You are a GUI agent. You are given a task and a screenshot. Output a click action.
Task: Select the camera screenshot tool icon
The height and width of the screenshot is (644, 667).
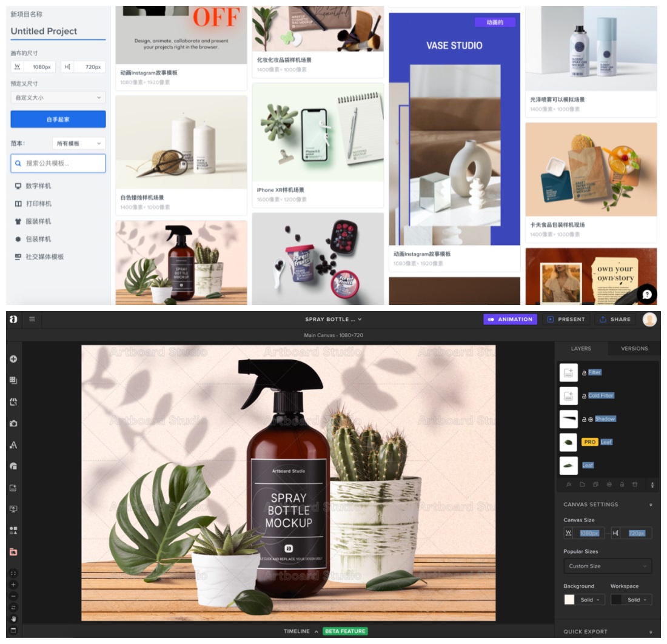coord(13,423)
